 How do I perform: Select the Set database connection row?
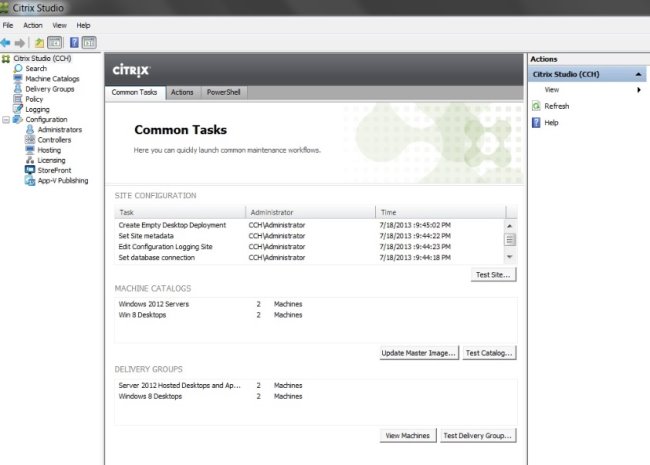tap(309, 257)
